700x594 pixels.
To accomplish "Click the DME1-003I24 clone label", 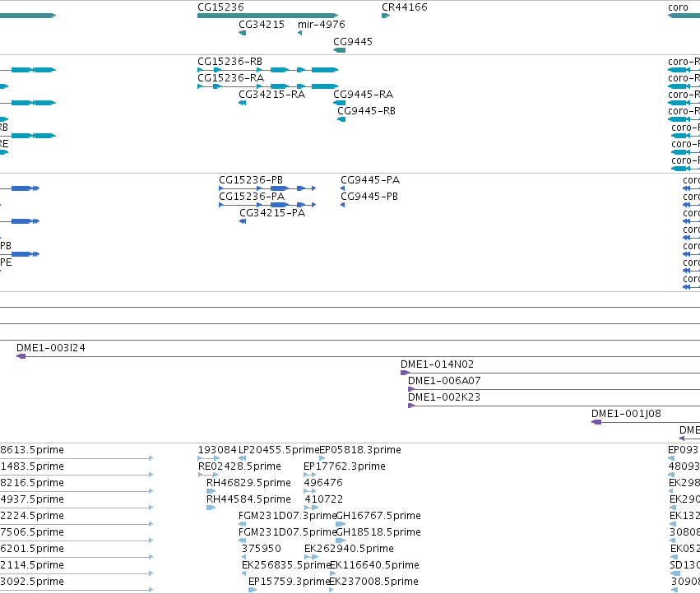I will [x=50, y=348].
